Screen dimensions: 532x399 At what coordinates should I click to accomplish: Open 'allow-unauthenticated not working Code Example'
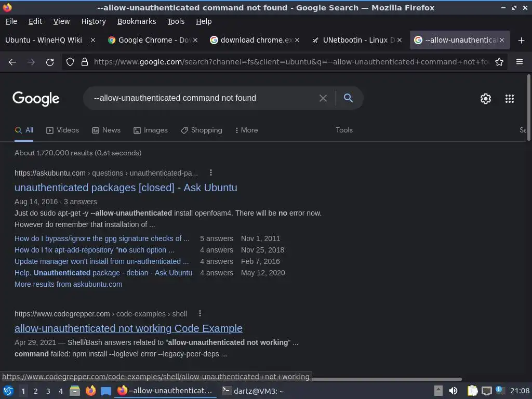pos(129,328)
